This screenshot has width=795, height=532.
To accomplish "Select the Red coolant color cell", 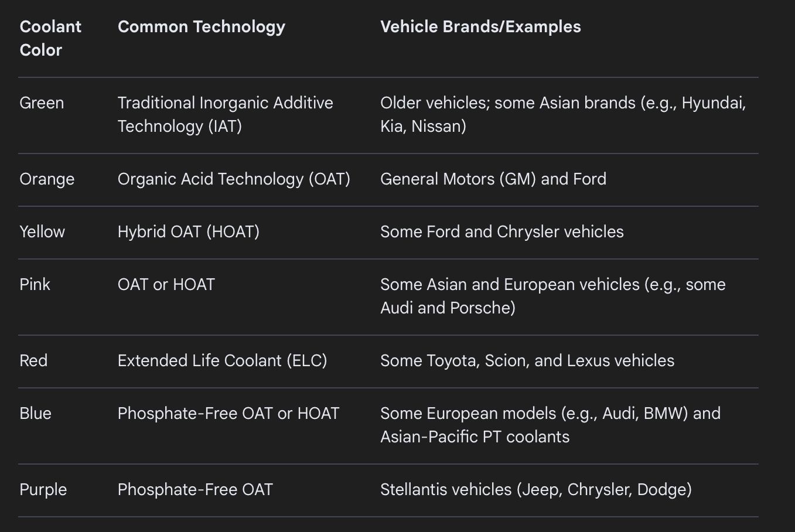I will 33,361.
